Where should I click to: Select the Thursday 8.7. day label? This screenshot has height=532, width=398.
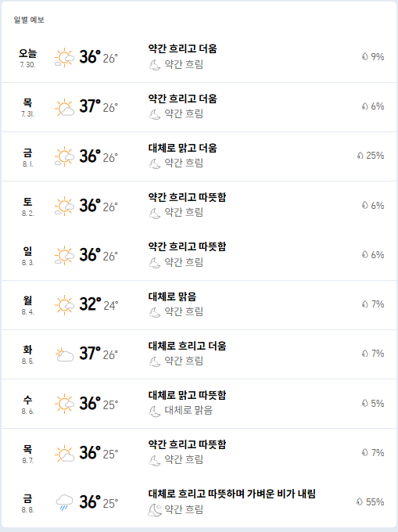pos(28,454)
